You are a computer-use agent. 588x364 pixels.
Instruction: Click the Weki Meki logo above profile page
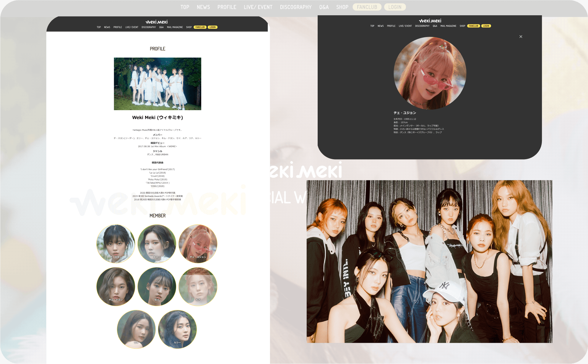tap(157, 22)
